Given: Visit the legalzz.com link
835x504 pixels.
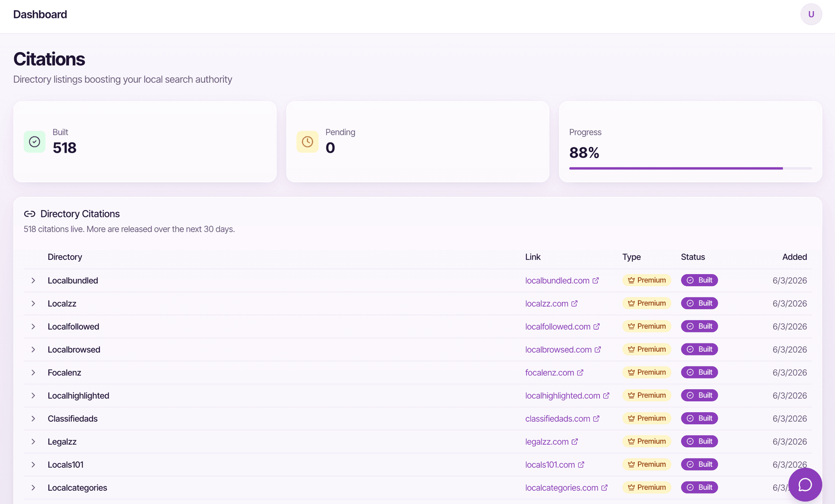Looking at the screenshot, I should 547,441.
